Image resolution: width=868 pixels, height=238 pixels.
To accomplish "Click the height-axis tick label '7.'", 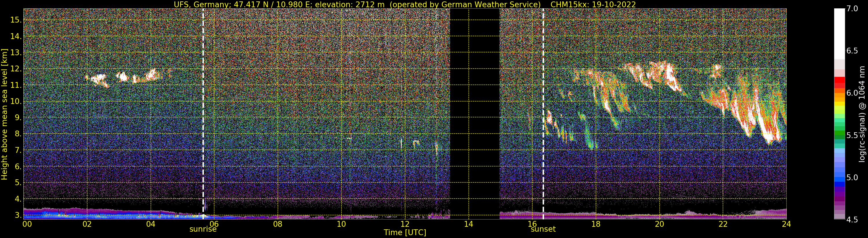I will point(18,150).
